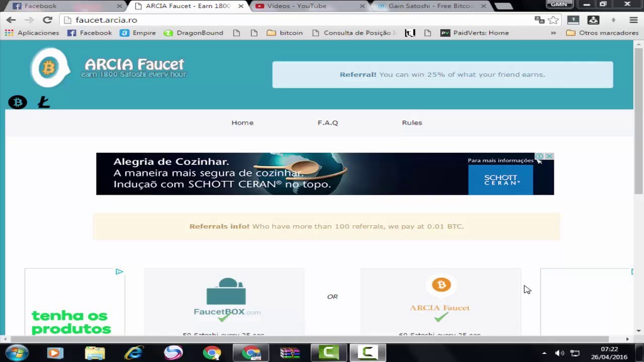Click the Referrals info notice text
Screen dimensions: 644x362
pos(327,226)
